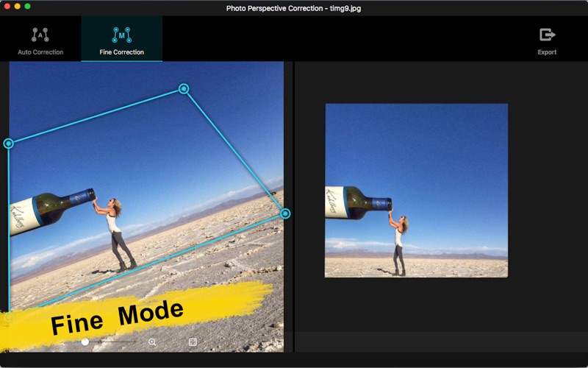
Task: Click the right edge line of the selection quad
Action: 234,151
